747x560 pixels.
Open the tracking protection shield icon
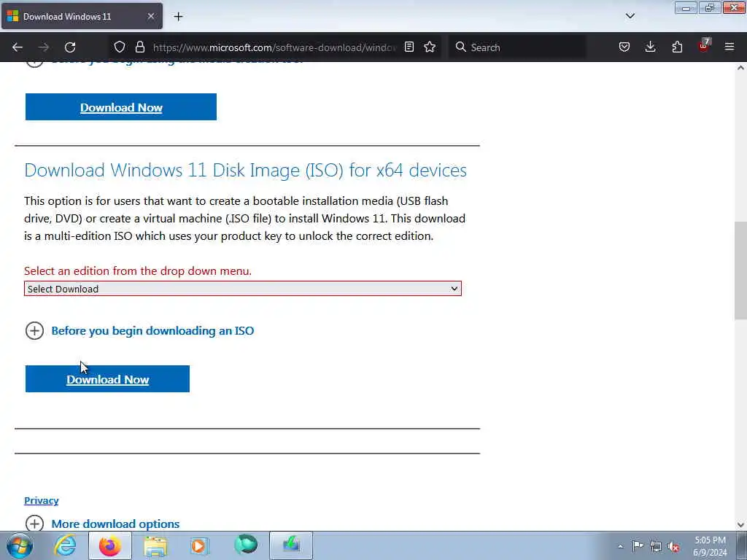point(120,47)
